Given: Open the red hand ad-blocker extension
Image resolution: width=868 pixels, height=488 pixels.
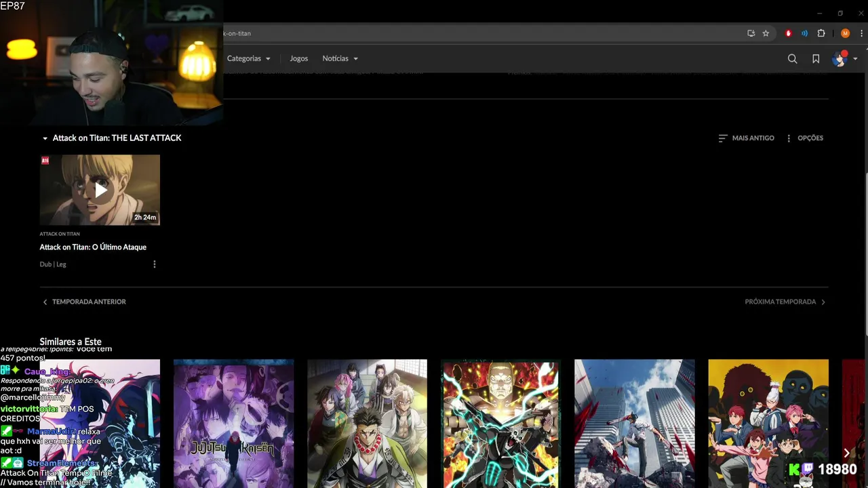Looking at the screenshot, I should [788, 33].
